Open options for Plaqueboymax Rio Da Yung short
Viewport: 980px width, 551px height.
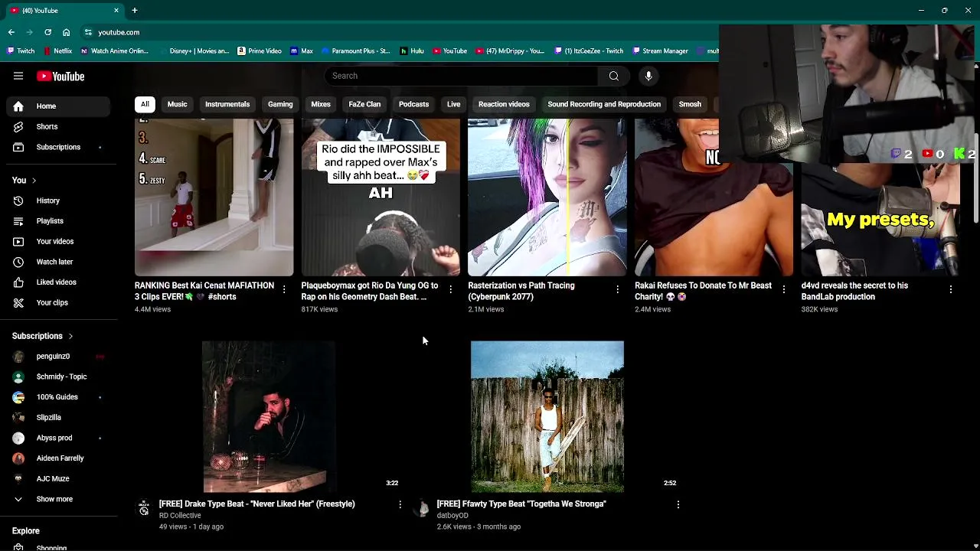click(x=450, y=289)
